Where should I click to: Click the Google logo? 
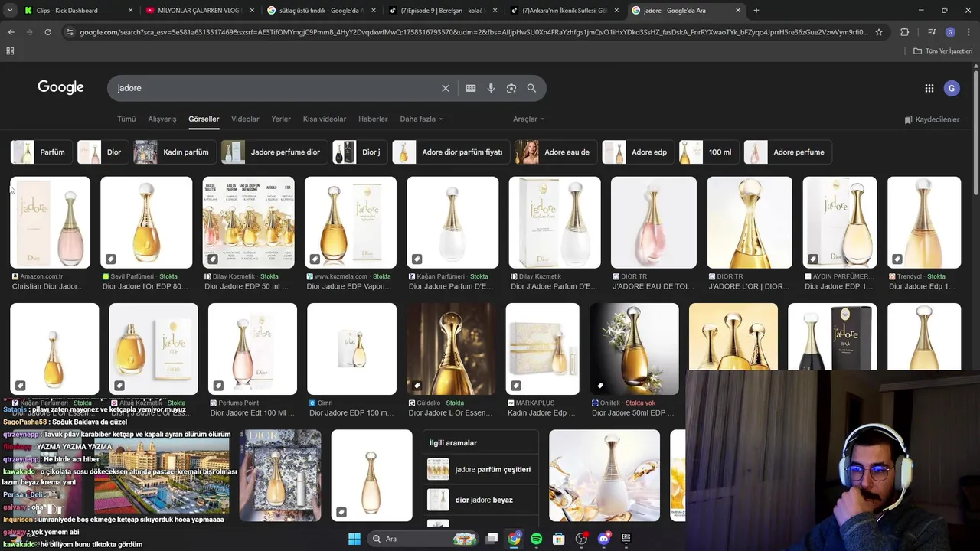[60, 87]
